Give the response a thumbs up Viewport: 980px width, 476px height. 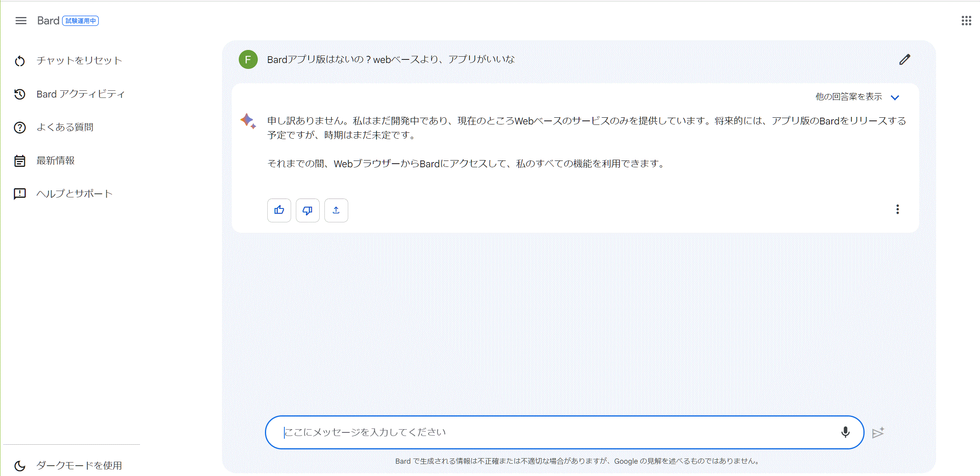click(279, 210)
